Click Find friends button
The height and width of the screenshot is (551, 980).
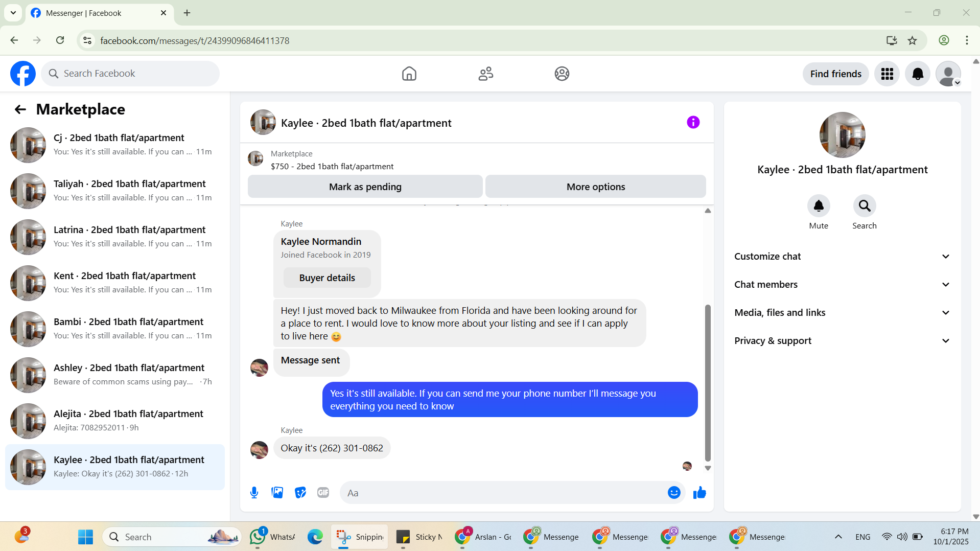[x=836, y=74]
